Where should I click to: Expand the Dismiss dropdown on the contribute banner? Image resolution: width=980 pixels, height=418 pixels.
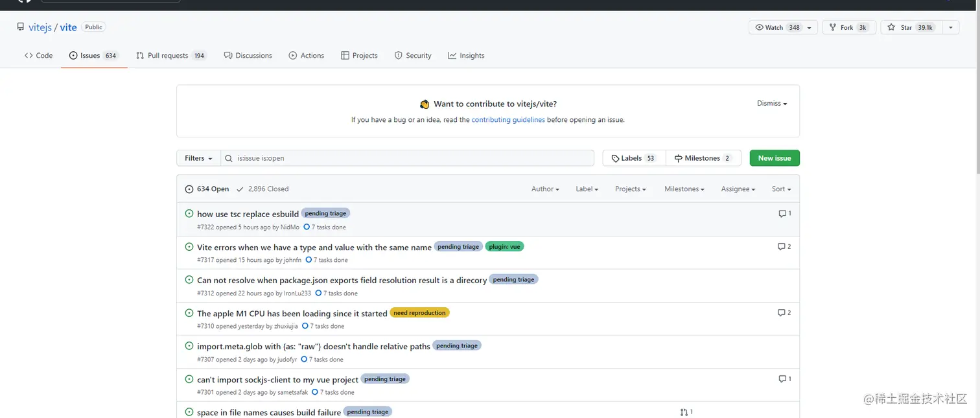(x=772, y=104)
